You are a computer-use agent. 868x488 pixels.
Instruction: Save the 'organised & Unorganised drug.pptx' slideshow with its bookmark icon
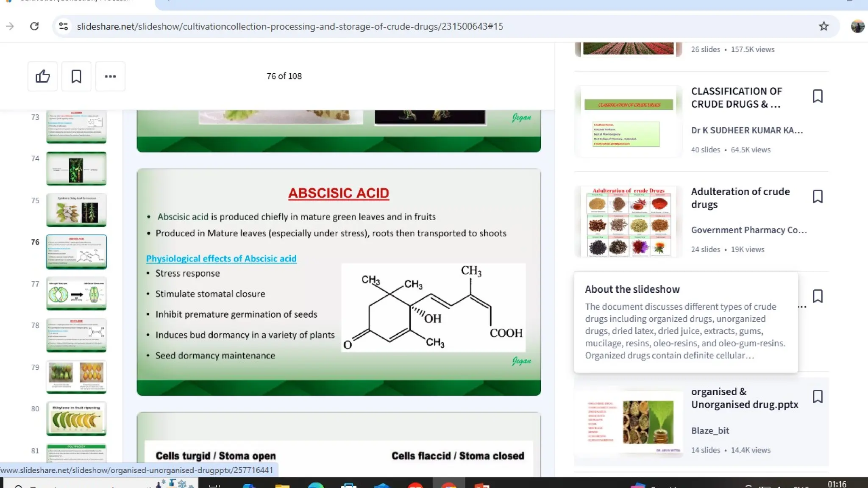[818, 396]
